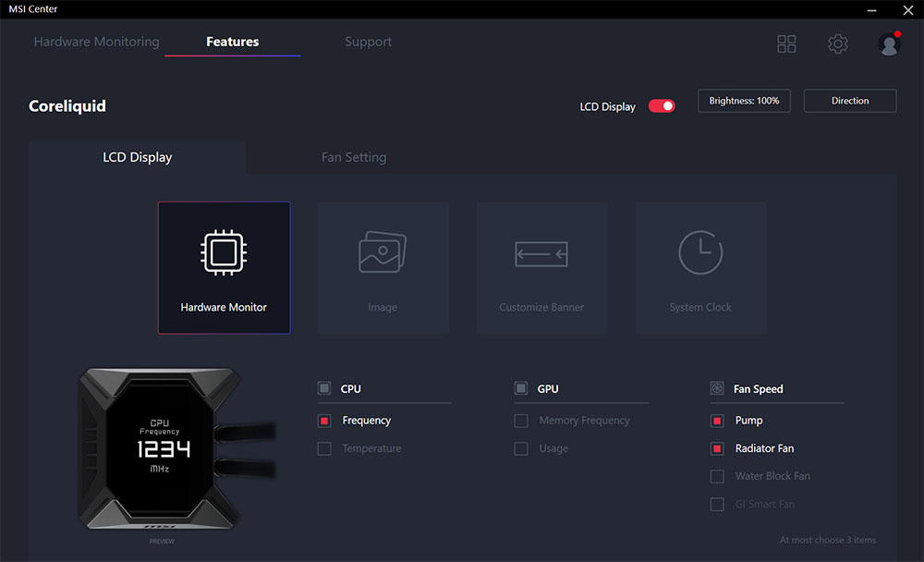Select the LCD Display sub-tab
The width and height of the screenshot is (924, 562).
138,157
